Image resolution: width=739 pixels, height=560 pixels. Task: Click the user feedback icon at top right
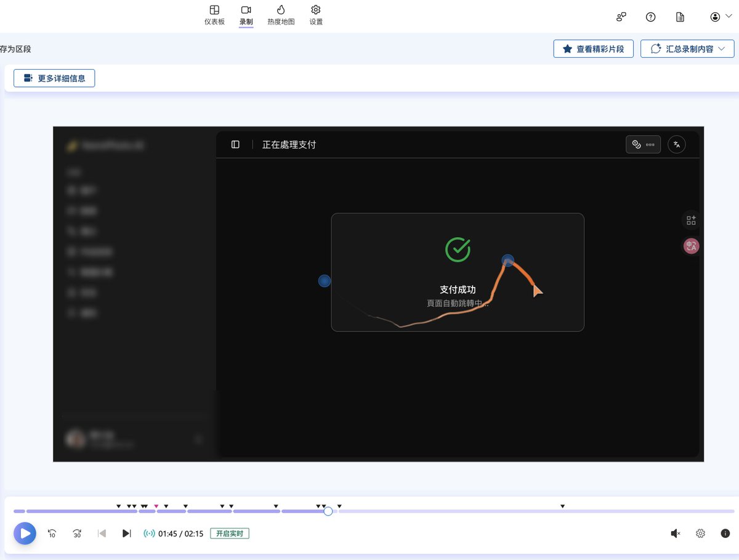pyautogui.click(x=621, y=17)
